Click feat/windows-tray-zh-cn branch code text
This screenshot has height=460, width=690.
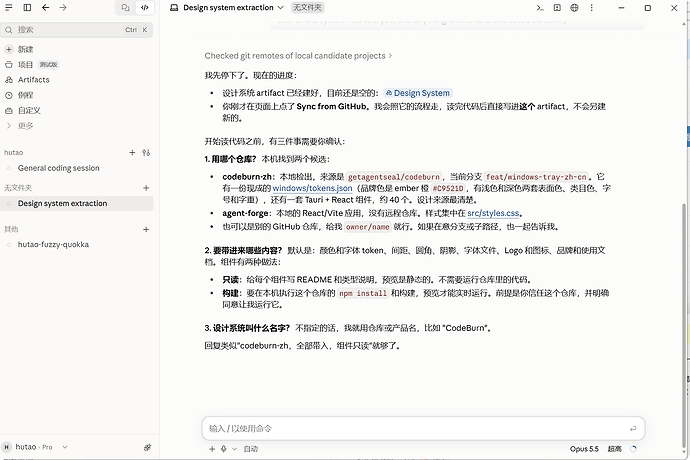tap(536, 177)
